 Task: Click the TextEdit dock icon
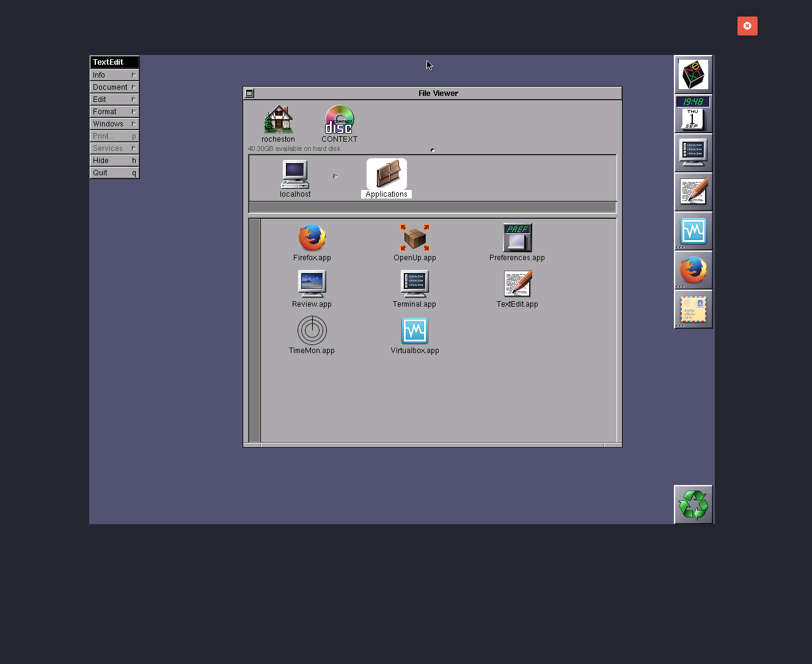pos(693,192)
